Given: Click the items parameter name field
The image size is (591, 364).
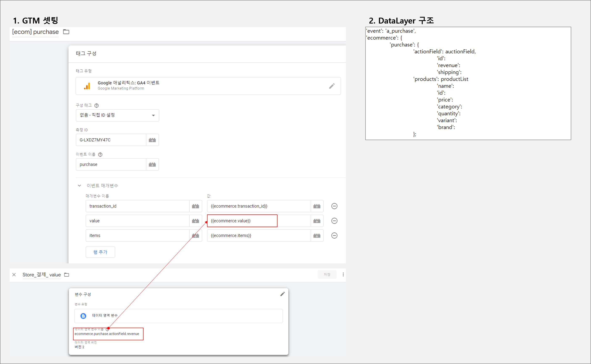Looking at the screenshot, I should (137, 235).
